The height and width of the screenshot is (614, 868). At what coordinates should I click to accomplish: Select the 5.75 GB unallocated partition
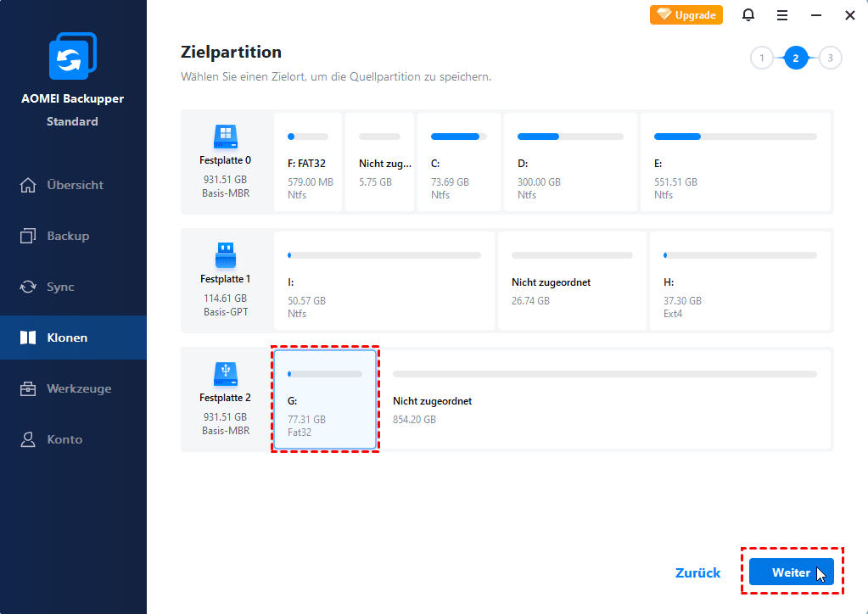(x=380, y=162)
